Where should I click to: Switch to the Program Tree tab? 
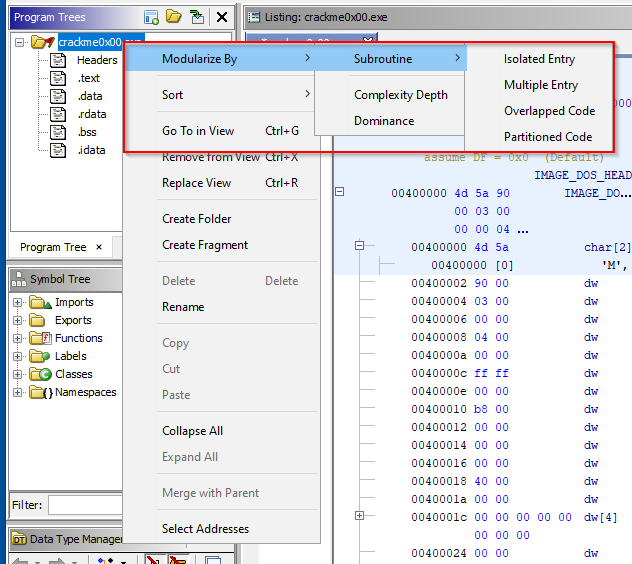(x=53, y=247)
